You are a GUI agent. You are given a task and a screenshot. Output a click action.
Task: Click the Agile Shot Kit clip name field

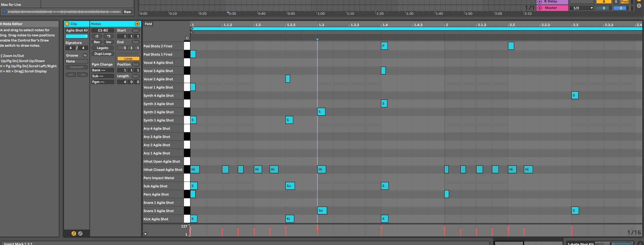77,31
